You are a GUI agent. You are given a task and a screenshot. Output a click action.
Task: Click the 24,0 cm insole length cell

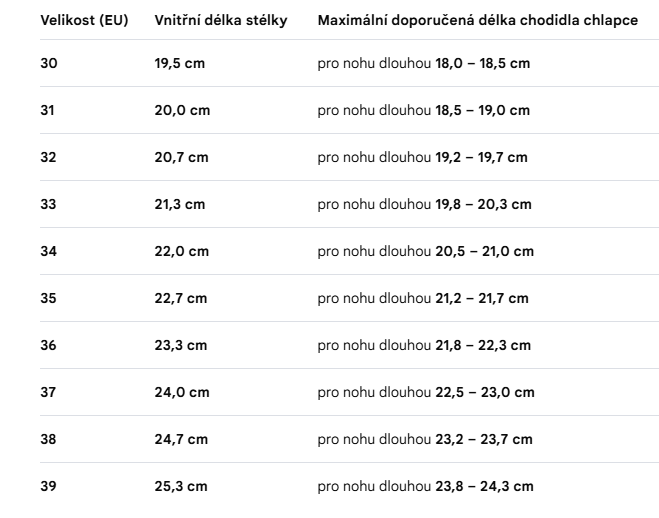(x=182, y=393)
